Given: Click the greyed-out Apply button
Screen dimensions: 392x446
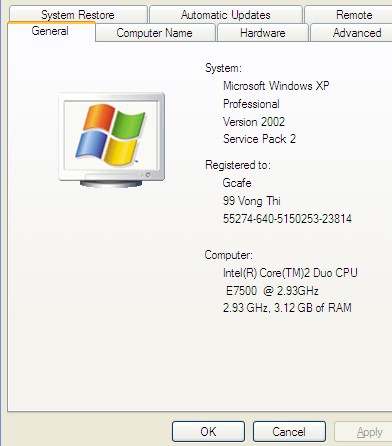Looking at the screenshot, I should coord(363,432).
